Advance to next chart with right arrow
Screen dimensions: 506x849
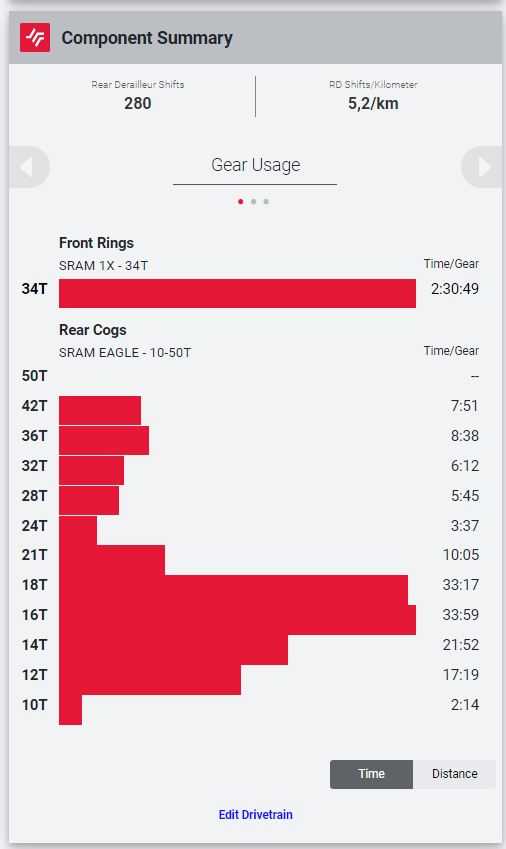tap(482, 167)
